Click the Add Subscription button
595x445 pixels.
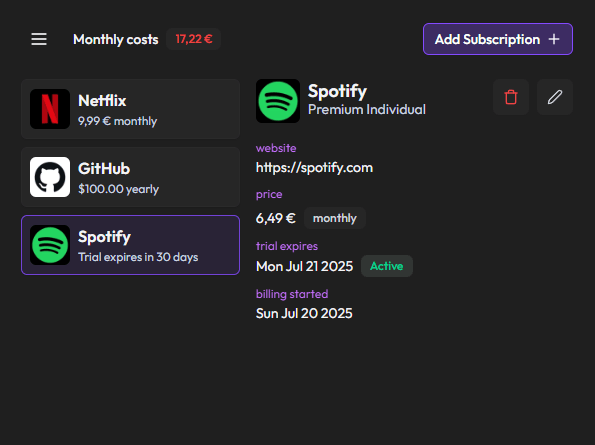pos(497,39)
